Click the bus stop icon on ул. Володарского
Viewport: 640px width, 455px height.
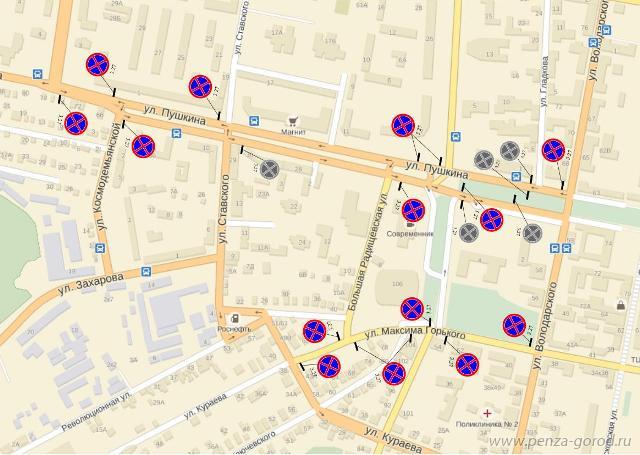567,249
